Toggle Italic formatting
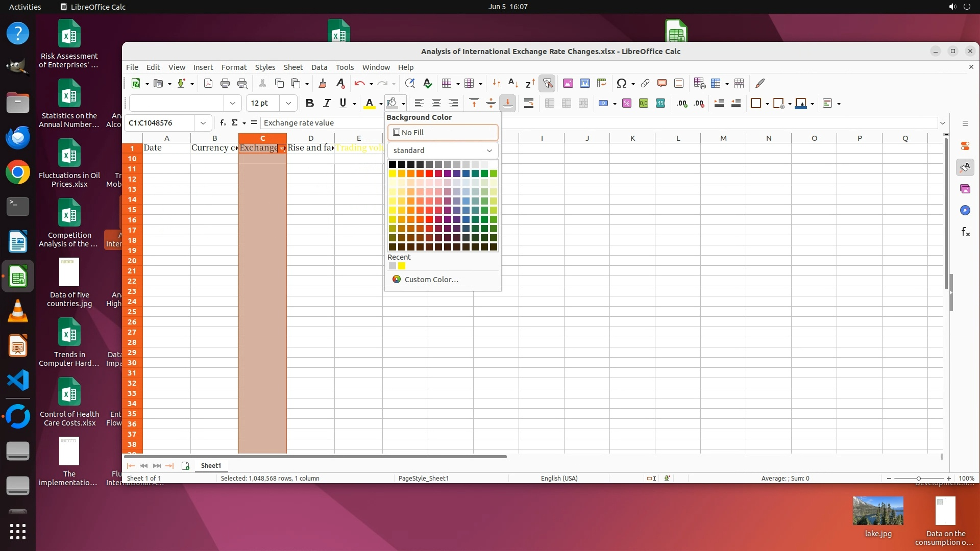Image resolution: width=980 pixels, height=551 pixels. (327, 103)
